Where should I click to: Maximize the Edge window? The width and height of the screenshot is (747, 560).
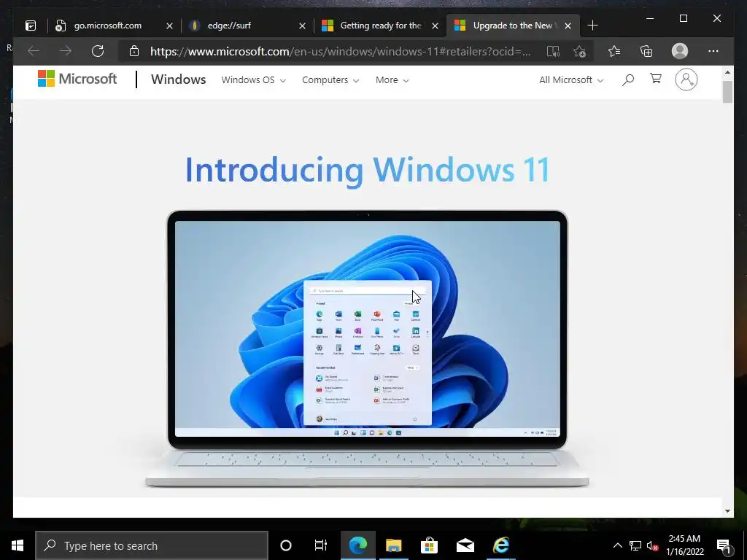coord(683,18)
